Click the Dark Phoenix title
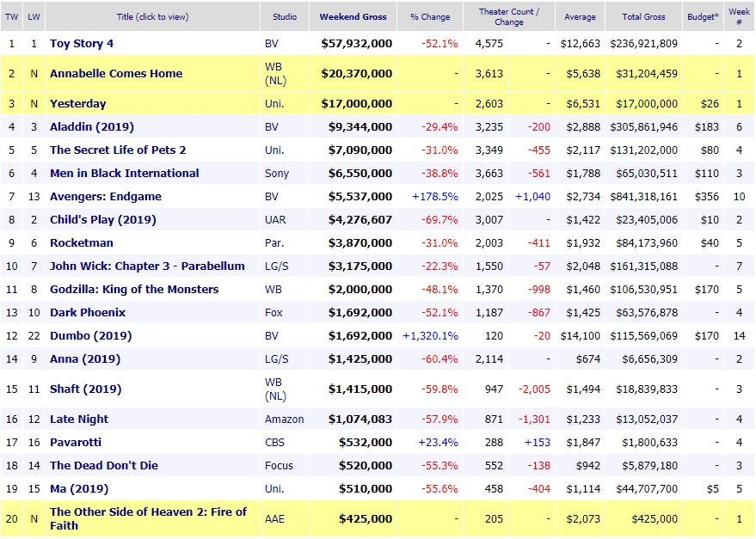The image size is (756, 539). click(x=88, y=312)
